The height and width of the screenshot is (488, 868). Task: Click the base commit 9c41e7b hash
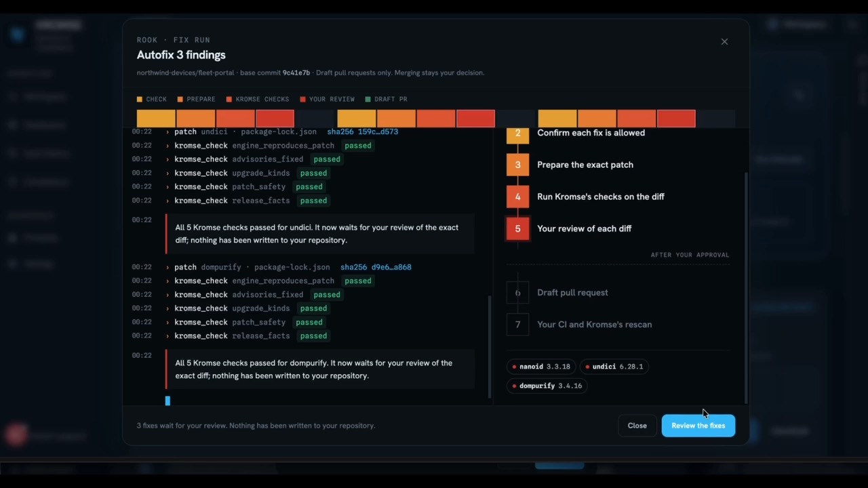(296, 73)
